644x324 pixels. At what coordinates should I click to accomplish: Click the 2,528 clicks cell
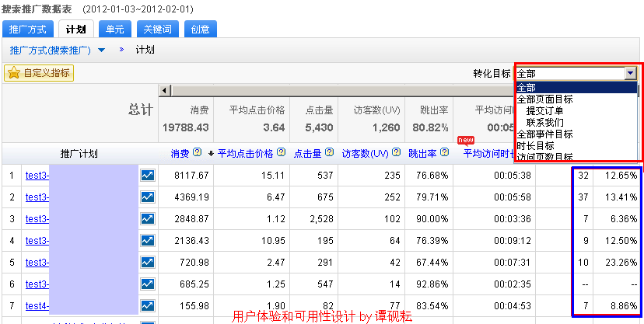[x=321, y=219]
